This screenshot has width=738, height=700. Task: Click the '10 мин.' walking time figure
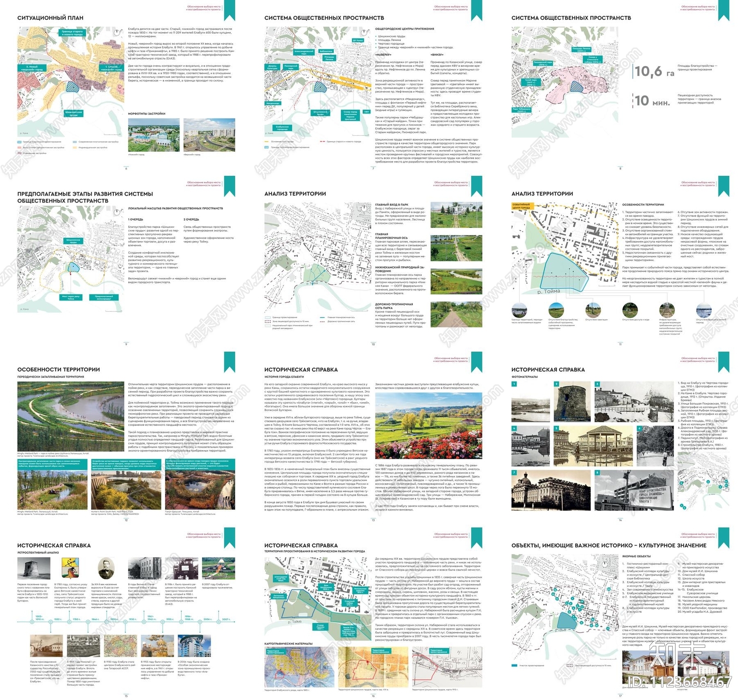tap(652, 101)
